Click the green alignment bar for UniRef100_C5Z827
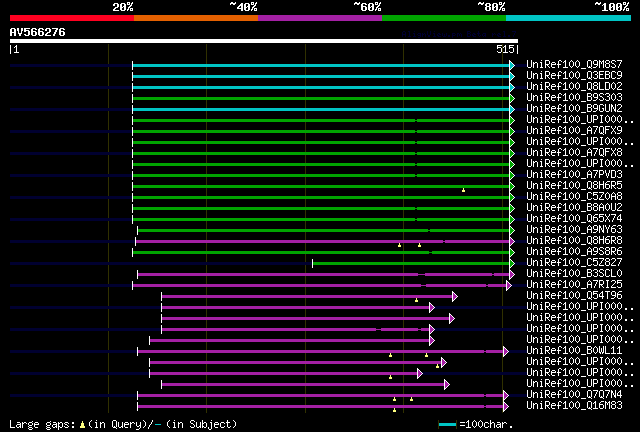The image size is (640, 432). tap(411, 264)
